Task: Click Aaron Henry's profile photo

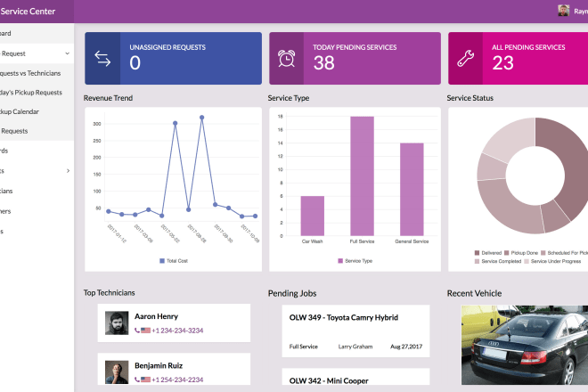Action: tap(118, 323)
